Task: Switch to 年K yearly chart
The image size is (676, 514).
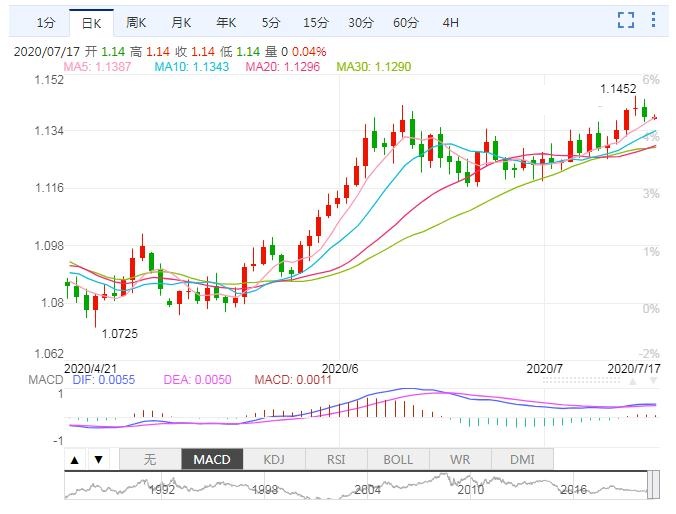Action: tap(225, 21)
